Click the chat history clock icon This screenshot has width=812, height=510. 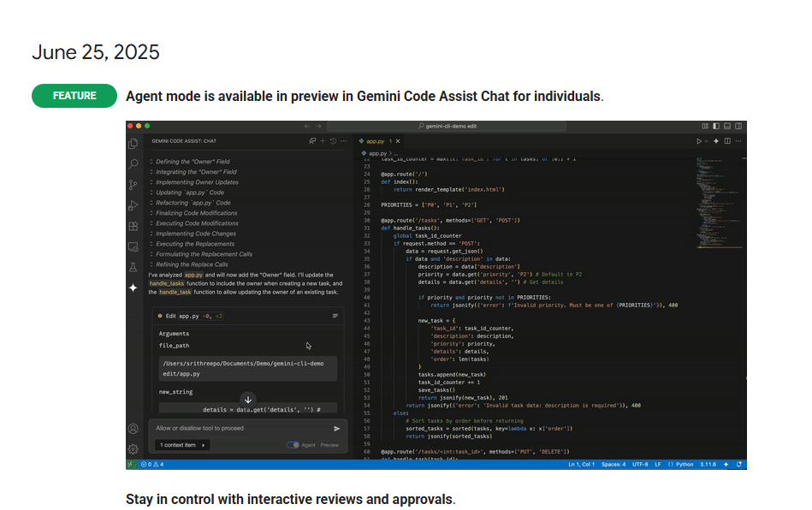[333, 140]
